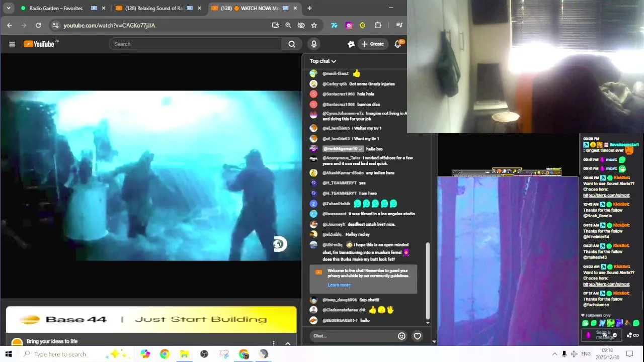This screenshot has width=644, height=362.
Task: Open ad options three-dot menu
Action: pos(274,343)
